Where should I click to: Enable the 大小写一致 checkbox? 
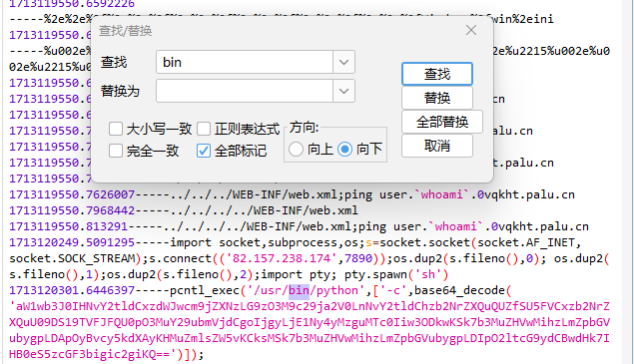[116, 129]
